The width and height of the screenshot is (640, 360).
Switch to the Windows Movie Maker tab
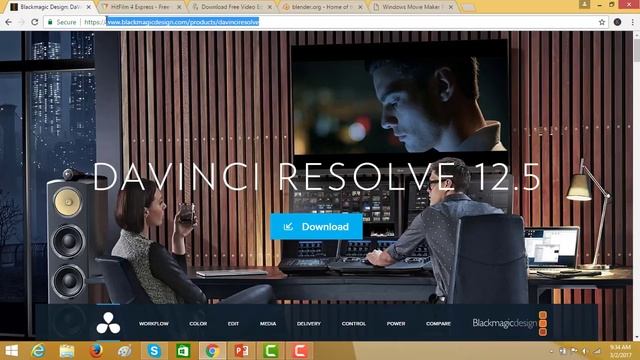(413, 7)
